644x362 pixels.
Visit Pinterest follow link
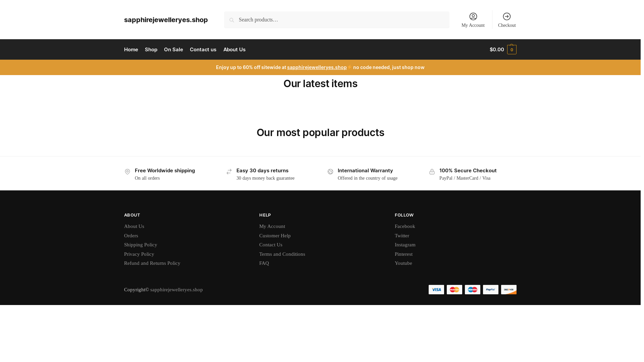(x=404, y=254)
